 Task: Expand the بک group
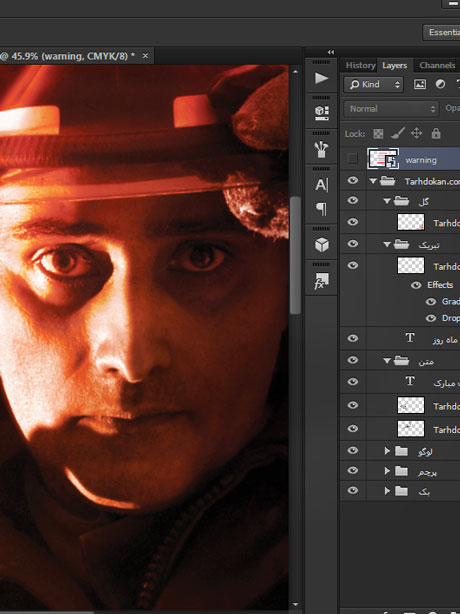point(387,491)
